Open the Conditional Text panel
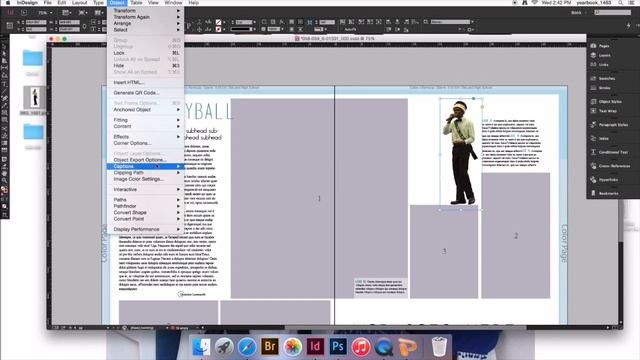 pyautogui.click(x=608, y=152)
